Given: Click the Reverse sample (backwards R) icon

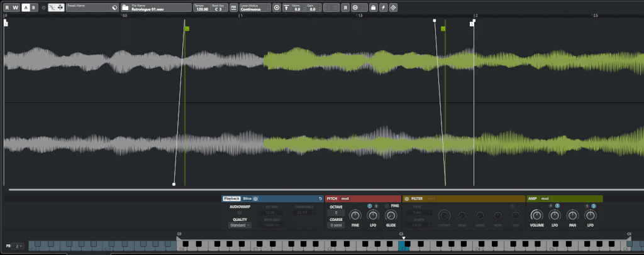Looking at the screenshot, I should click(347, 8).
